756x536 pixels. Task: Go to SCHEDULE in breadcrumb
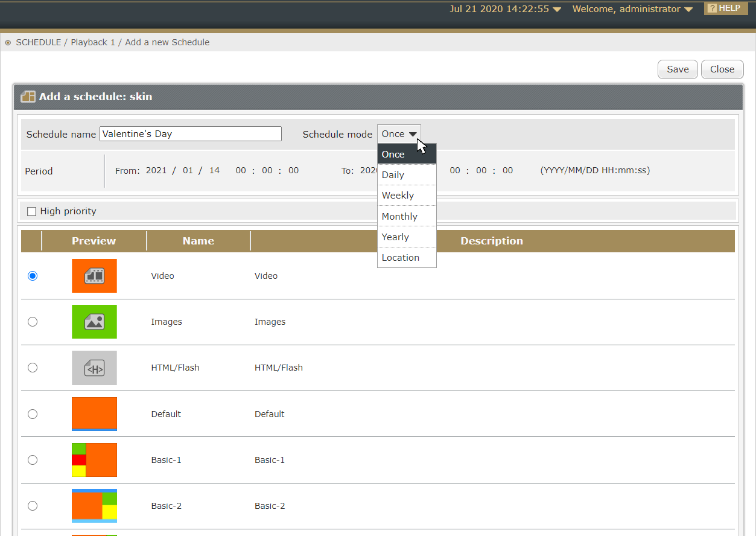(x=39, y=42)
